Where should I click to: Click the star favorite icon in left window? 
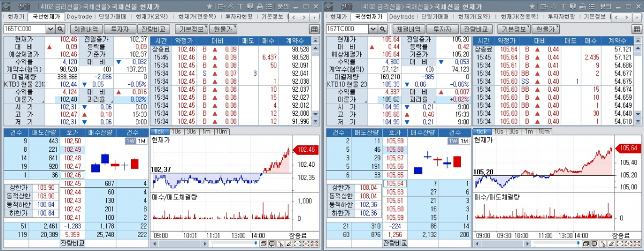point(209,6)
